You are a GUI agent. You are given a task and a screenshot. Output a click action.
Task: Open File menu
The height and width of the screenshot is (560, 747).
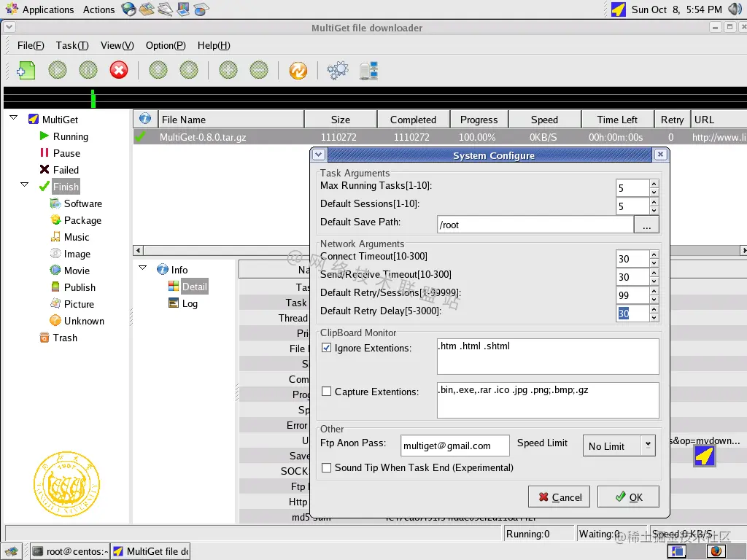[x=31, y=45]
